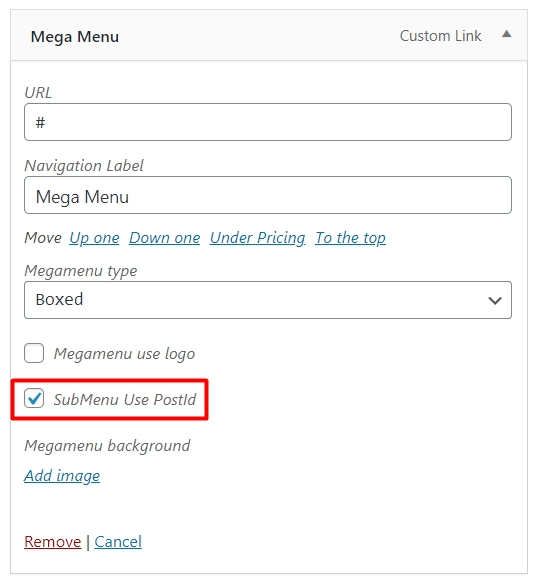The width and height of the screenshot is (537, 582).
Task: Move the menu item Up one
Action: click(x=94, y=238)
